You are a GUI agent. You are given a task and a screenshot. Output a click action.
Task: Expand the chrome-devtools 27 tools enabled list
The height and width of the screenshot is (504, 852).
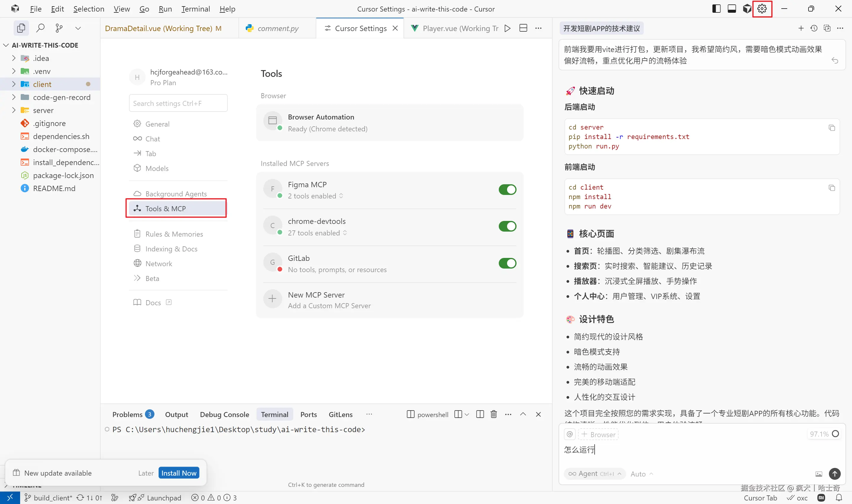click(317, 233)
